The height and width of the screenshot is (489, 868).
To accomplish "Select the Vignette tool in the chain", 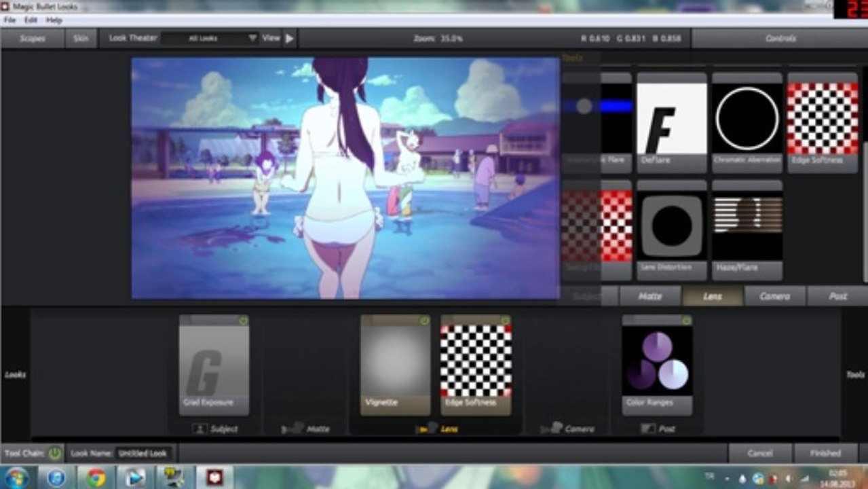I will tap(396, 365).
